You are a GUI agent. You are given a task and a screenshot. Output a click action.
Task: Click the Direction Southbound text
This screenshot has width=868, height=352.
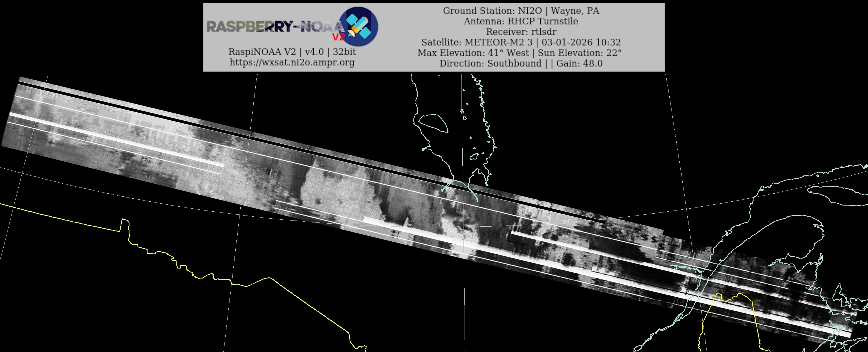click(x=490, y=64)
